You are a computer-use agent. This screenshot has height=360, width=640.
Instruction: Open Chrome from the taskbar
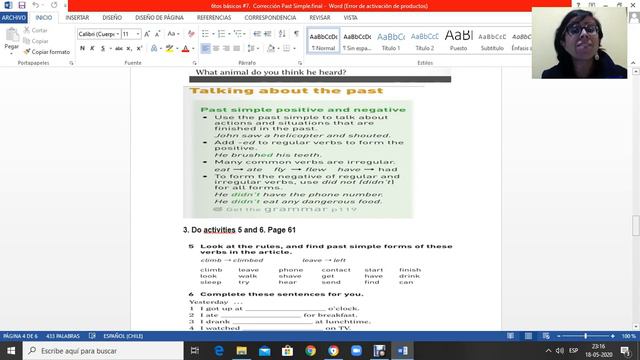310,351
